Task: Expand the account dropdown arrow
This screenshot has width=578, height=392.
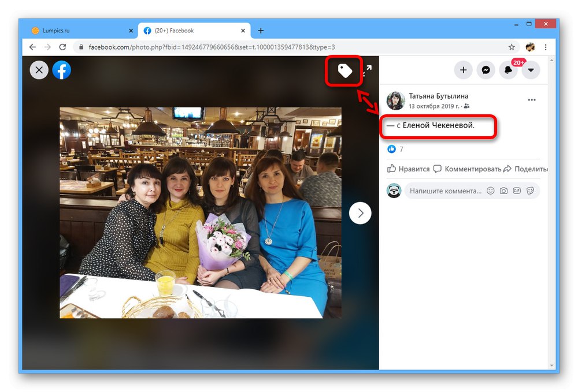Action: coord(531,70)
